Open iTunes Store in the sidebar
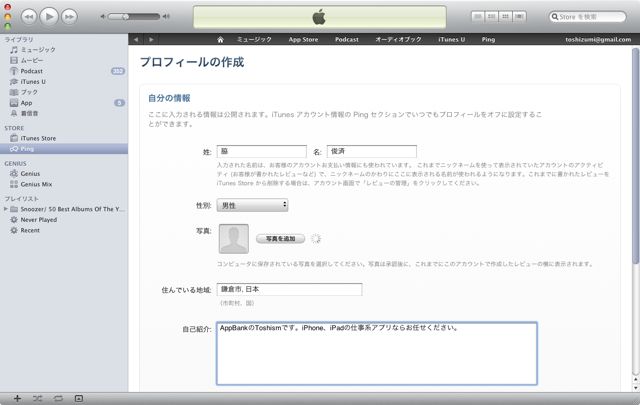The height and width of the screenshot is (405, 640). click(x=64, y=138)
